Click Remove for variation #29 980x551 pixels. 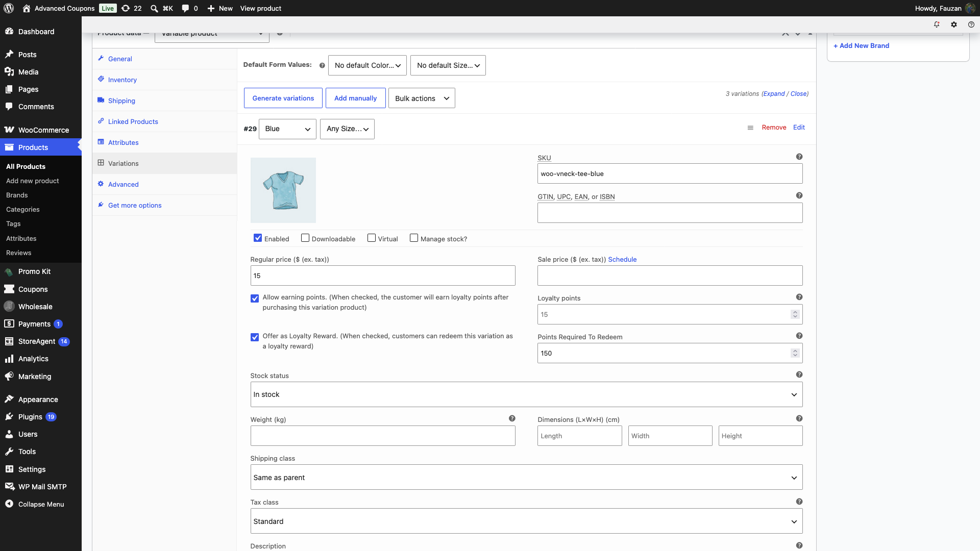tap(774, 128)
